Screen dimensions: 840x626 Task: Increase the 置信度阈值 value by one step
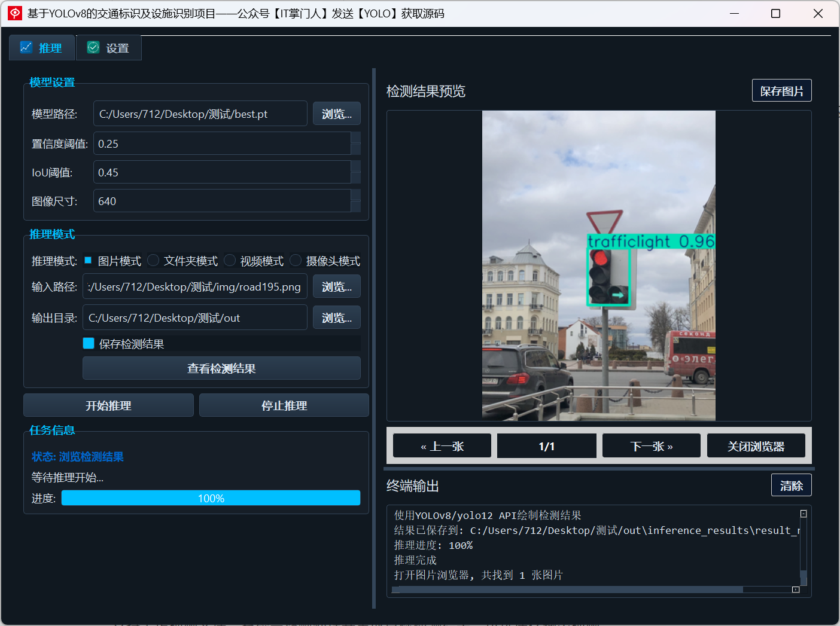(356, 138)
